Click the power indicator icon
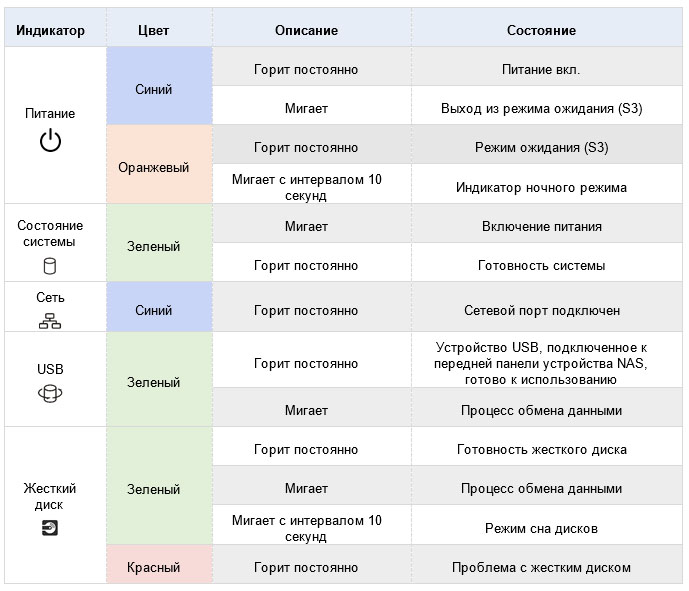The width and height of the screenshot is (689, 591). [50, 141]
